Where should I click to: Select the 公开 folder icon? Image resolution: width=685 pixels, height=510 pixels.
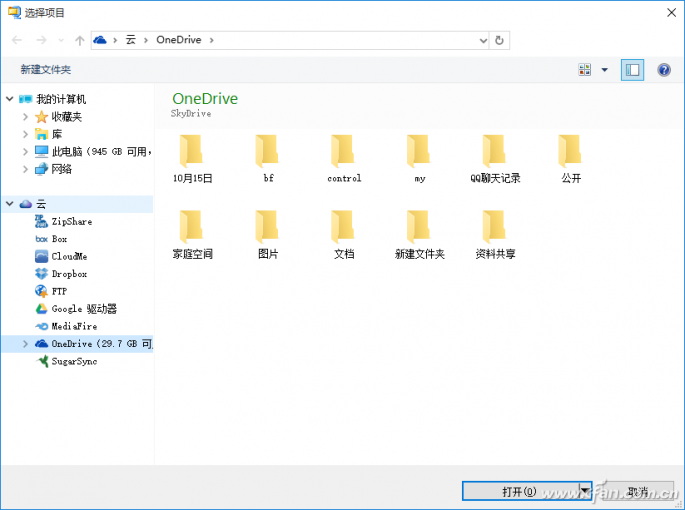[x=570, y=151]
